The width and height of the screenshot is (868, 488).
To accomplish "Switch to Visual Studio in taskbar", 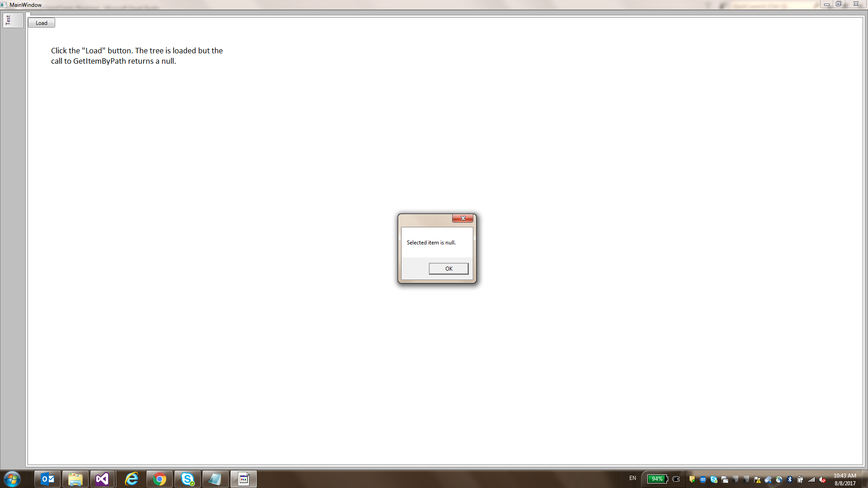I will [x=103, y=479].
